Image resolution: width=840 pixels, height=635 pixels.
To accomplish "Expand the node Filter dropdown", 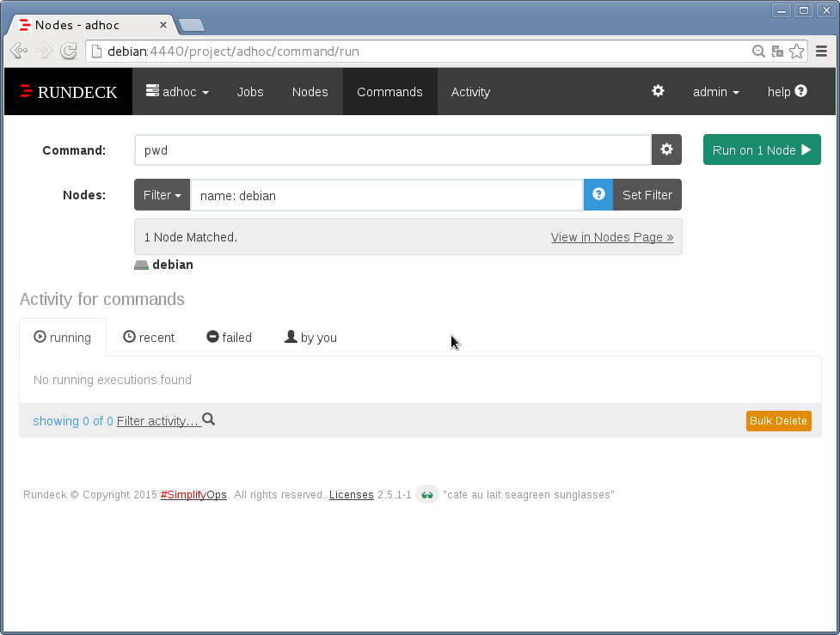I will [x=162, y=195].
